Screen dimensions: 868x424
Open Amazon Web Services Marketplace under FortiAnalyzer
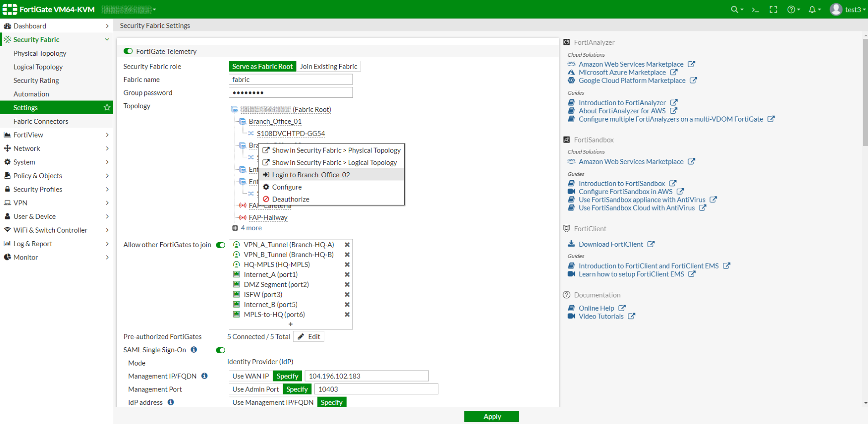pos(631,64)
